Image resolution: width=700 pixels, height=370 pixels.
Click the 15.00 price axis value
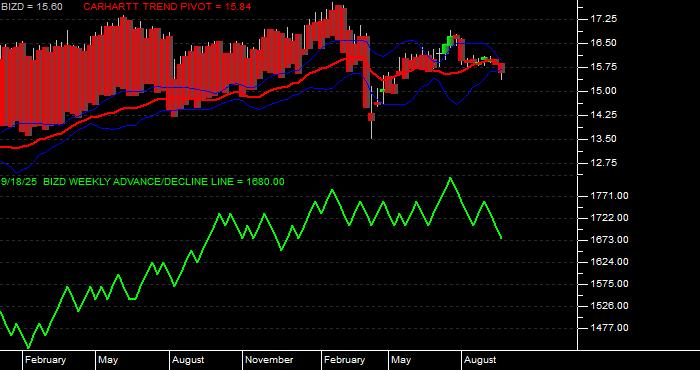point(604,91)
